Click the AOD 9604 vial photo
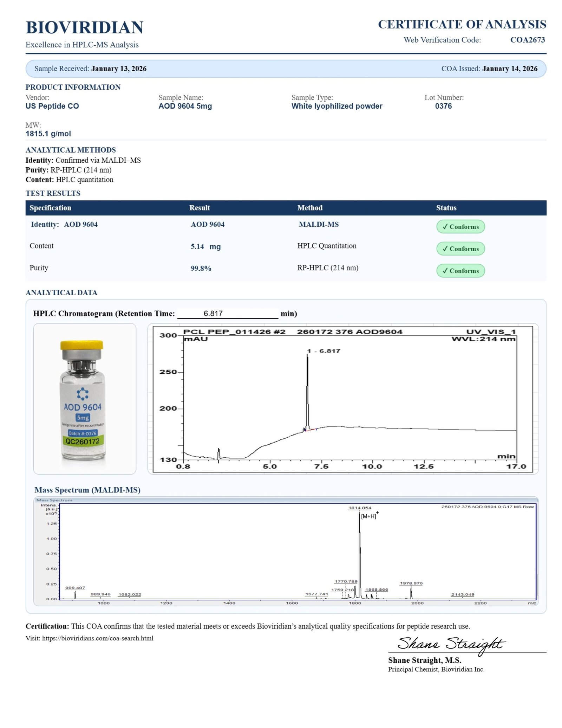This screenshot has width=562, height=728. pos(84,399)
